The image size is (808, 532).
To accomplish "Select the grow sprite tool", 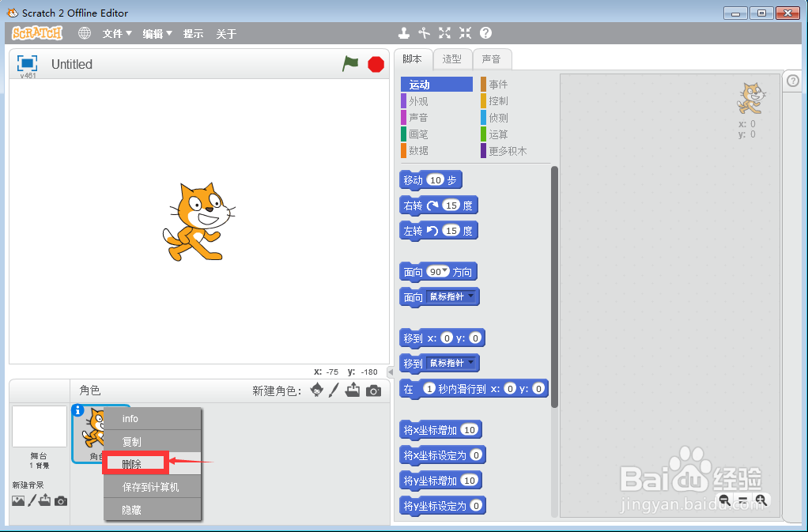I will [444, 32].
